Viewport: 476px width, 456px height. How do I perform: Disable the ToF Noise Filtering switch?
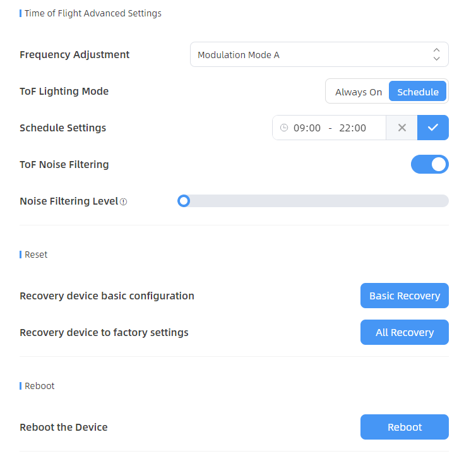[429, 164]
